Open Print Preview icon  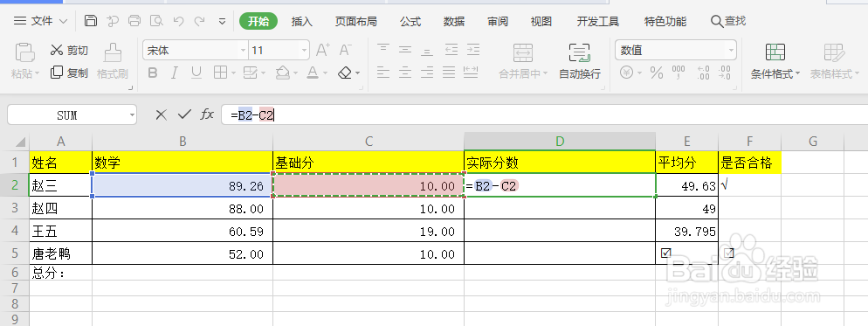point(156,21)
